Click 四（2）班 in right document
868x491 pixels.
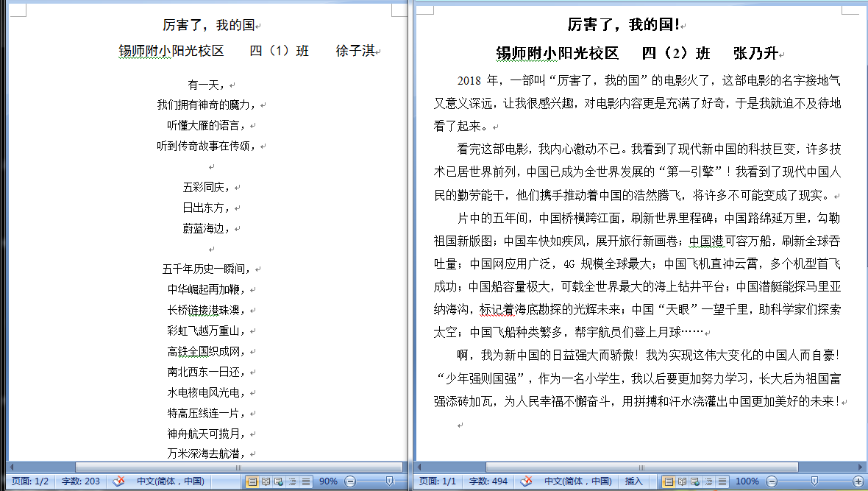pos(675,53)
